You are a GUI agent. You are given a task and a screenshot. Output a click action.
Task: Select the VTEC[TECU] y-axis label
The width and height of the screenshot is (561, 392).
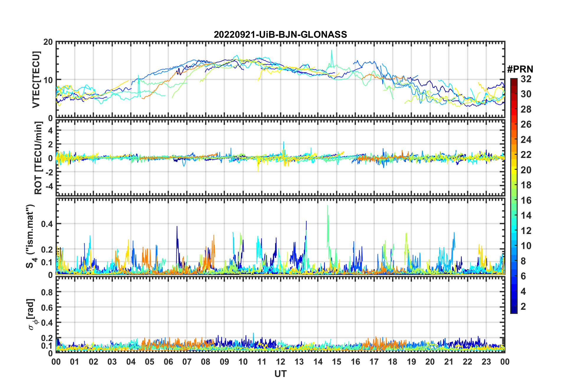click(36, 80)
